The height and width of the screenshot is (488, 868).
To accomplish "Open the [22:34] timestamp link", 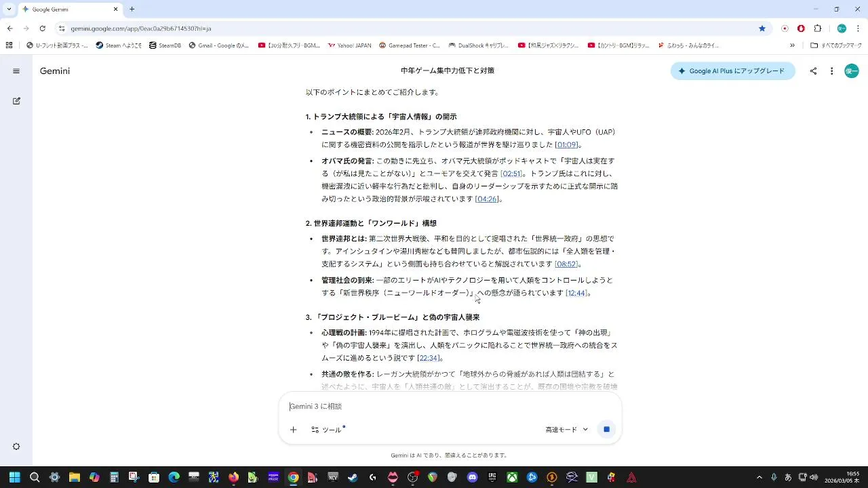I will (x=429, y=359).
